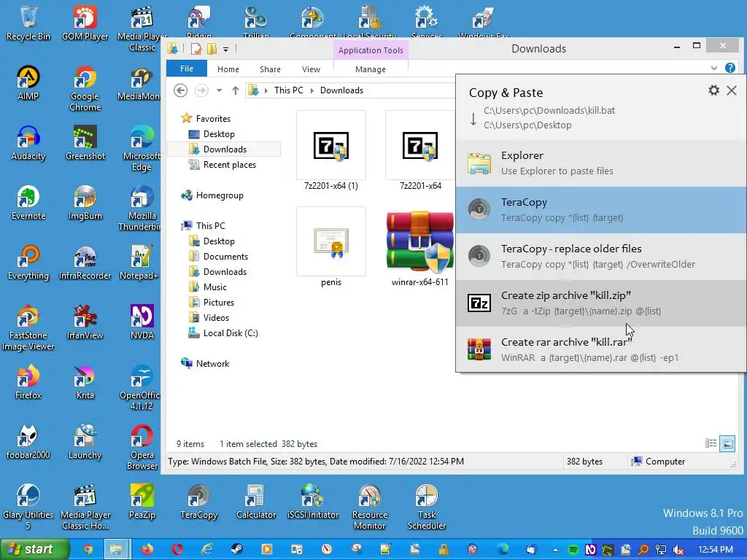The image size is (747, 560).
Task: Select Everything search desktop shortcut
Action: click(x=28, y=262)
